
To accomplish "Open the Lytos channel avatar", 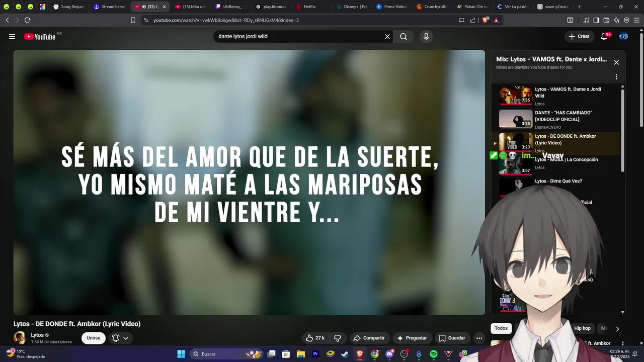I will [x=20, y=338].
